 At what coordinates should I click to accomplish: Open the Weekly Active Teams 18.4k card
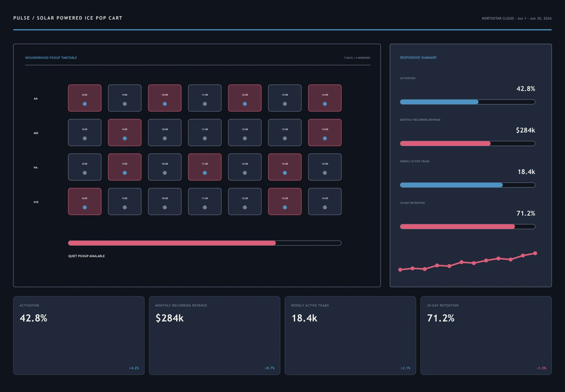(x=350, y=336)
